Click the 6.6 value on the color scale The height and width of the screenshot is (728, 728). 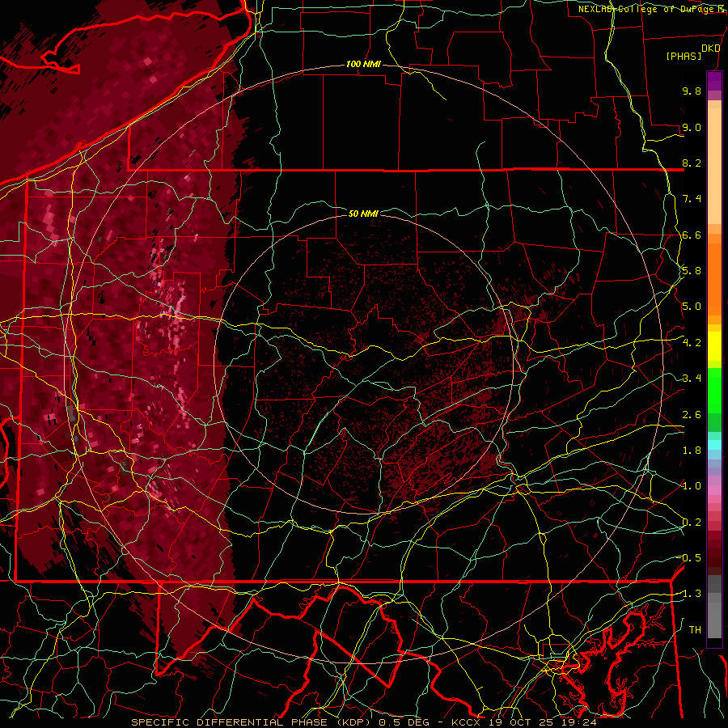tap(692, 235)
